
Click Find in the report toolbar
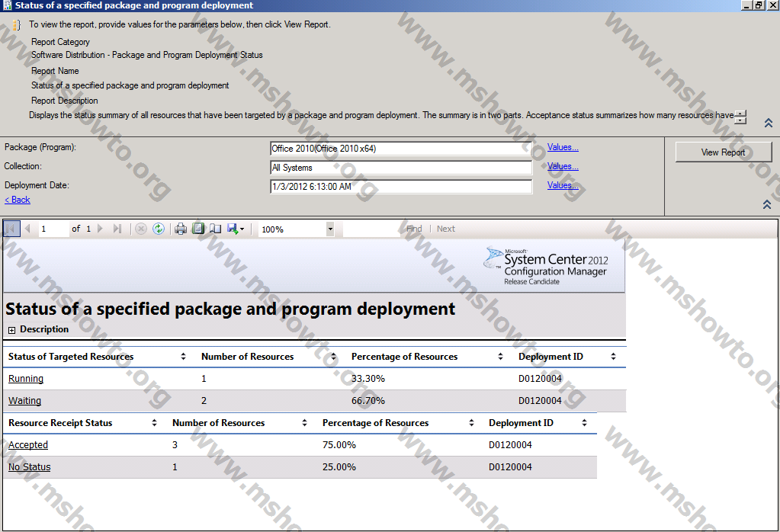click(x=414, y=229)
